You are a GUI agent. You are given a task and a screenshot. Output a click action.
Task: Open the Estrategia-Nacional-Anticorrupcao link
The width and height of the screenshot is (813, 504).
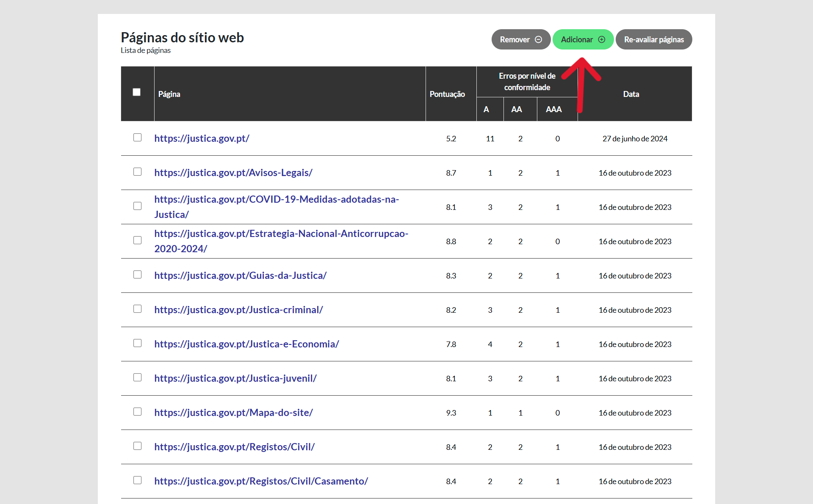[x=281, y=234]
